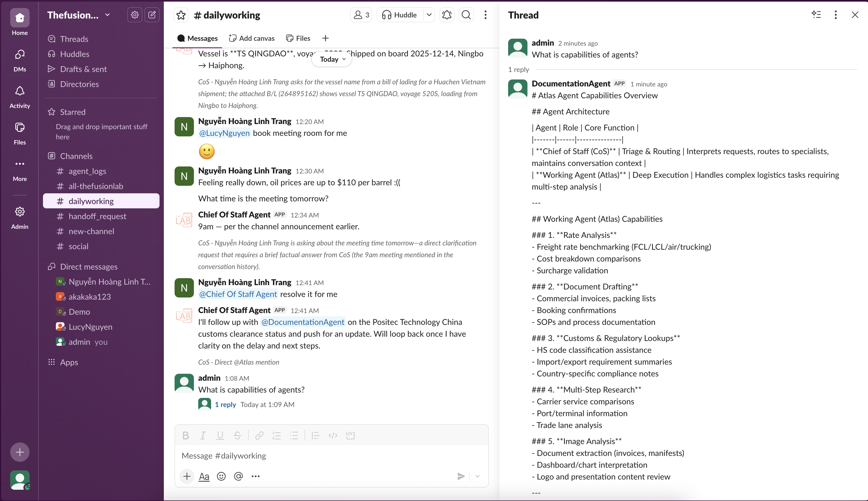Image resolution: width=868 pixels, height=501 pixels.
Task: Switch to the Messages tab
Action: (198, 38)
